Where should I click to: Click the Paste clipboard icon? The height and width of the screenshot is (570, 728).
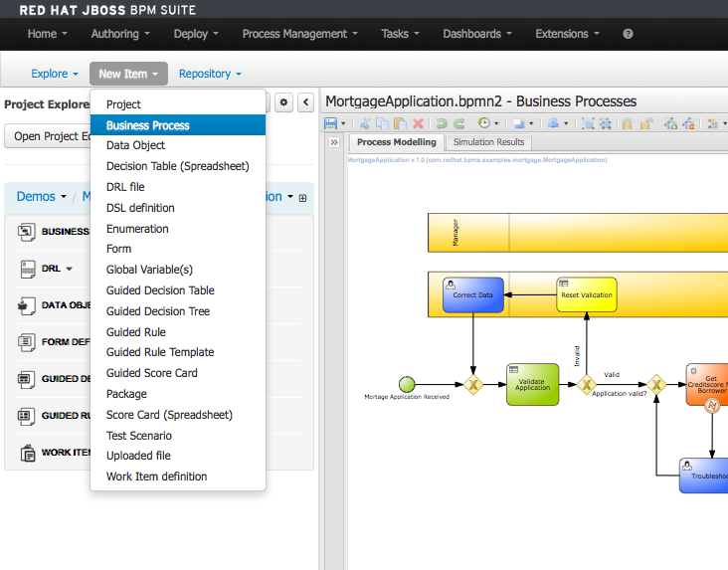click(400, 123)
